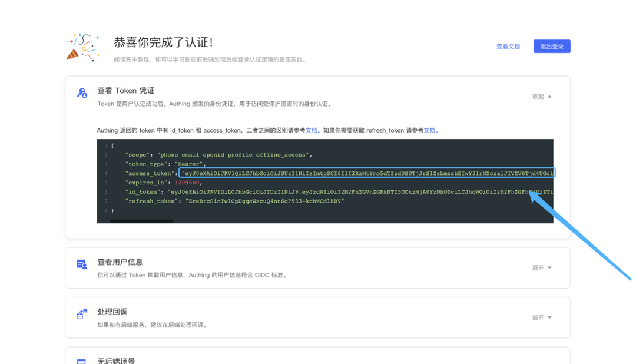Select the id_token value line
Image resolution: width=636 pixels, height=364 pixels.
pos(339,192)
